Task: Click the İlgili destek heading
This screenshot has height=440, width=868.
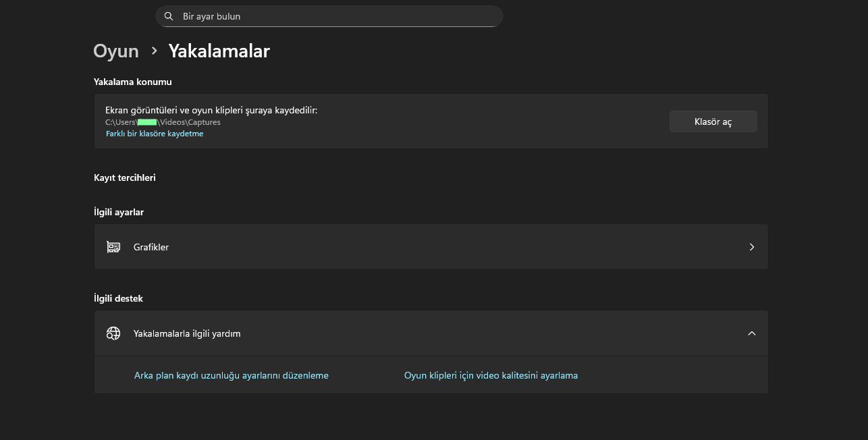Action: pos(118,298)
